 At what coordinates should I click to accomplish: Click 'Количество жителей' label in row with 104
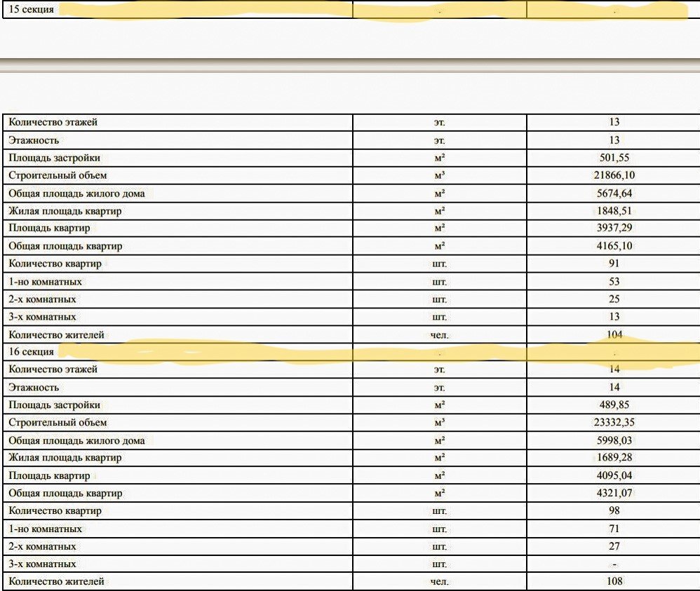(x=56, y=335)
